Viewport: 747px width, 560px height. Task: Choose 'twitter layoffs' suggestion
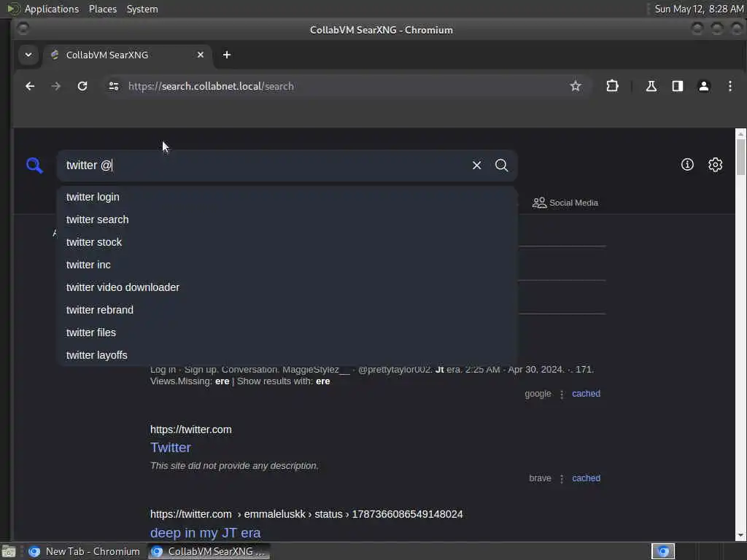[x=287, y=355]
